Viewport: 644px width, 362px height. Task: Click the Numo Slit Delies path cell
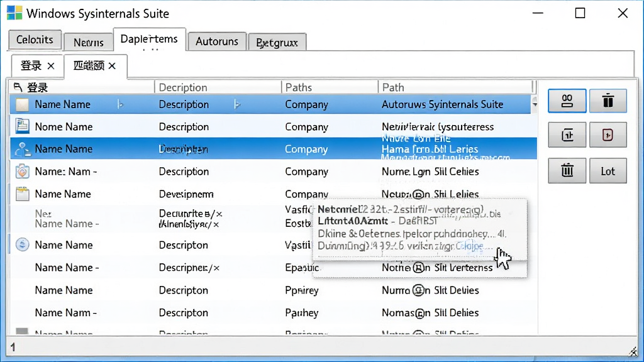tap(430, 290)
